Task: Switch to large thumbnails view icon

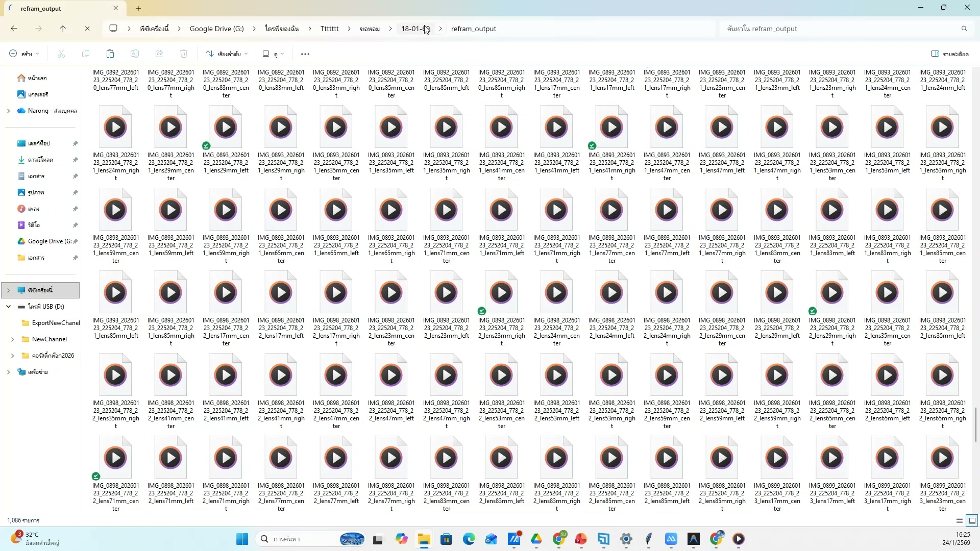Action: (972, 520)
